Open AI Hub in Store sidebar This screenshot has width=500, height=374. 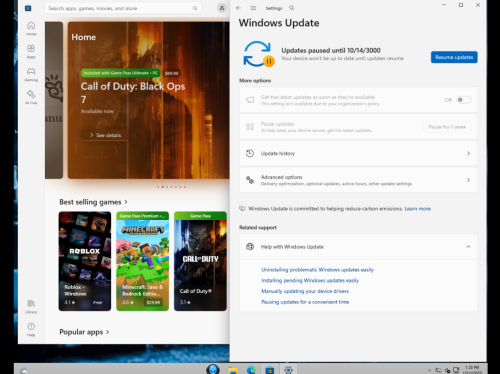tap(31, 97)
